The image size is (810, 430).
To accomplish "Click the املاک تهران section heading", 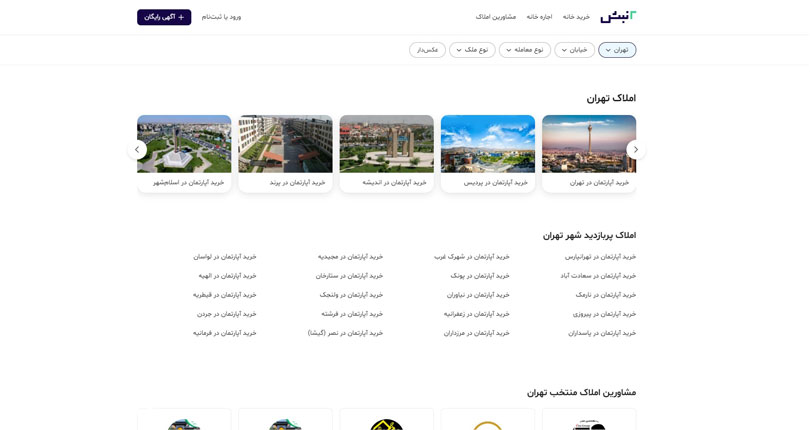I will coord(611,98).
